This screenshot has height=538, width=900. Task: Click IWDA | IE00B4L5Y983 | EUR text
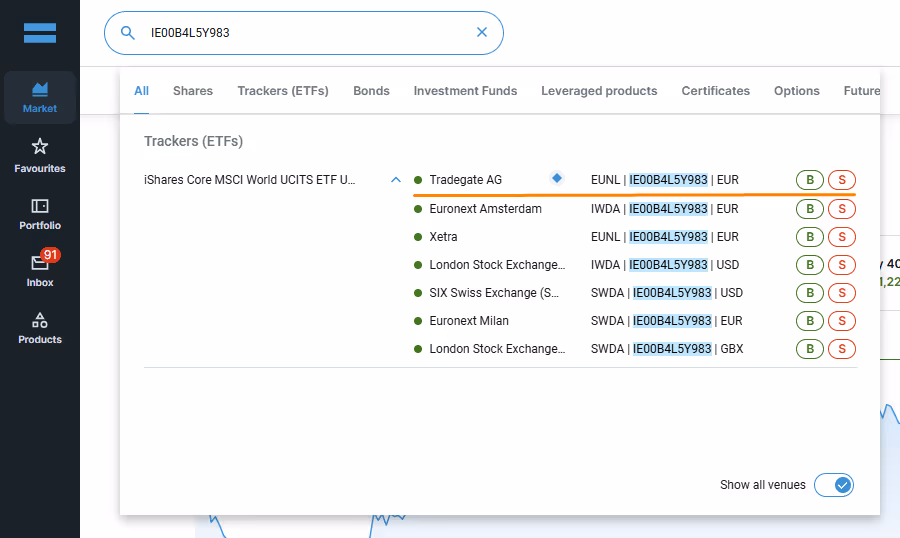(665, 208)
